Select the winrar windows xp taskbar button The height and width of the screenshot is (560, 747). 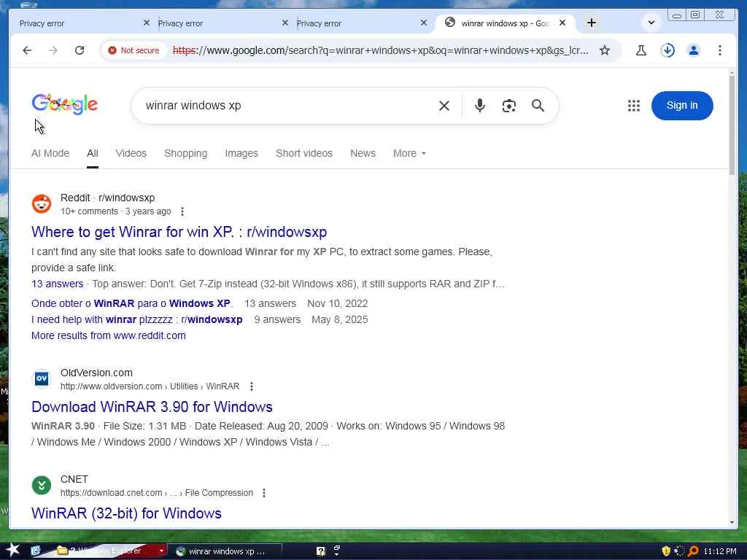[x=226, y=551]
